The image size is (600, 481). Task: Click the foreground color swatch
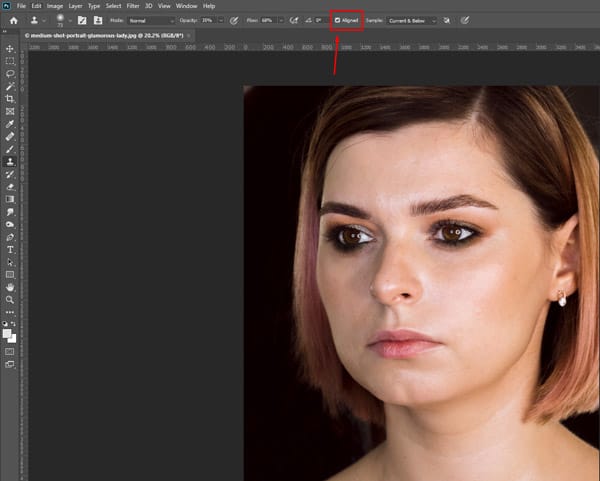point(7,334)
